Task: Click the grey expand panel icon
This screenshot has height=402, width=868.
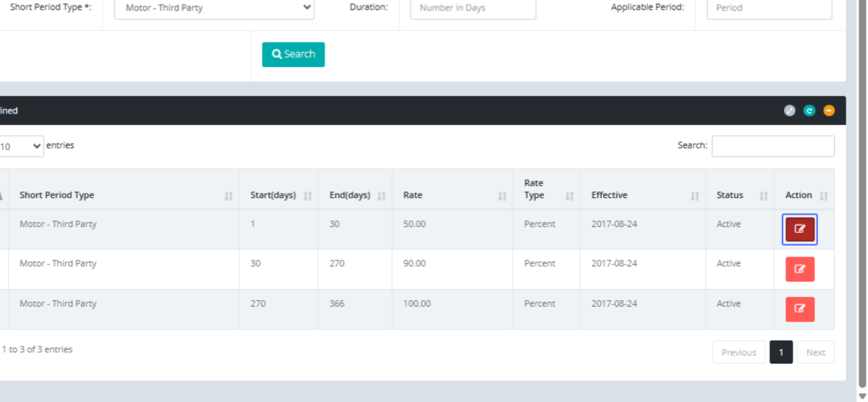Action: [790, 111]
